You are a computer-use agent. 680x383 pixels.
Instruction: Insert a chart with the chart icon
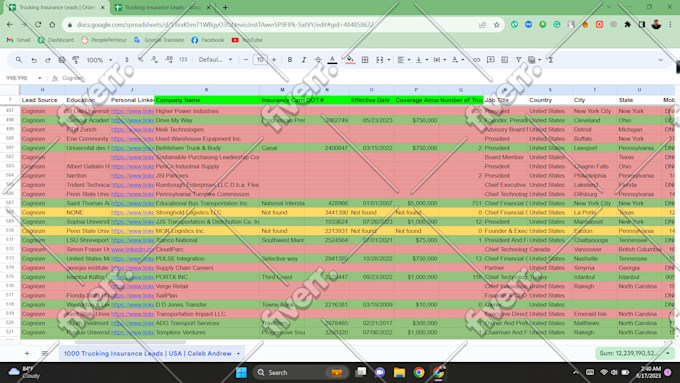[504, 60]
